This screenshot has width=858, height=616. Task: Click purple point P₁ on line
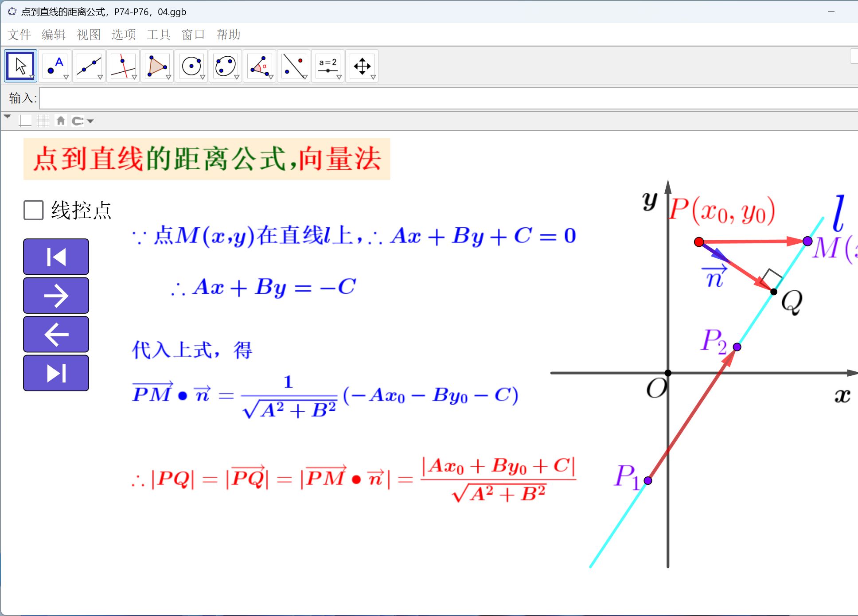coord(648,480)
